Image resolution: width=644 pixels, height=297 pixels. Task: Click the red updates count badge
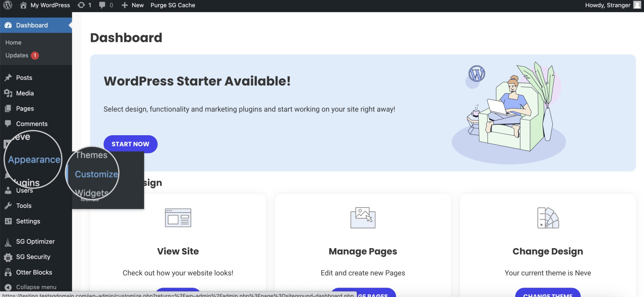[x=35, y=55]
